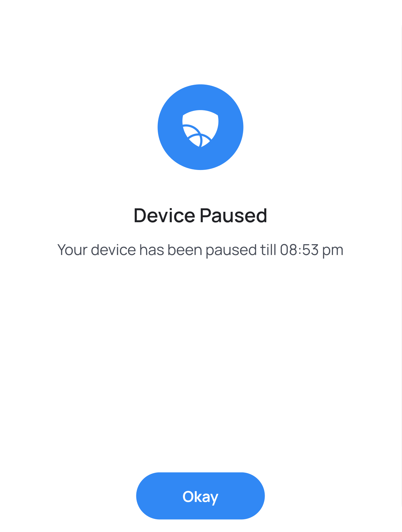The height and width of the screenshot is (532, 402).
Task: Click the Okay button
Action: tap(200, 496)
